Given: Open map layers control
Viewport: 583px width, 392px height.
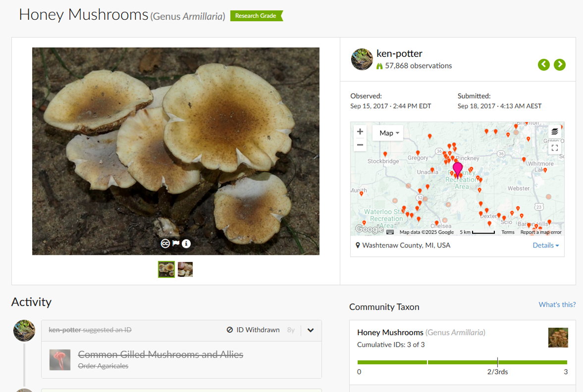Looking at the screenshot, I should coord(554,132).
